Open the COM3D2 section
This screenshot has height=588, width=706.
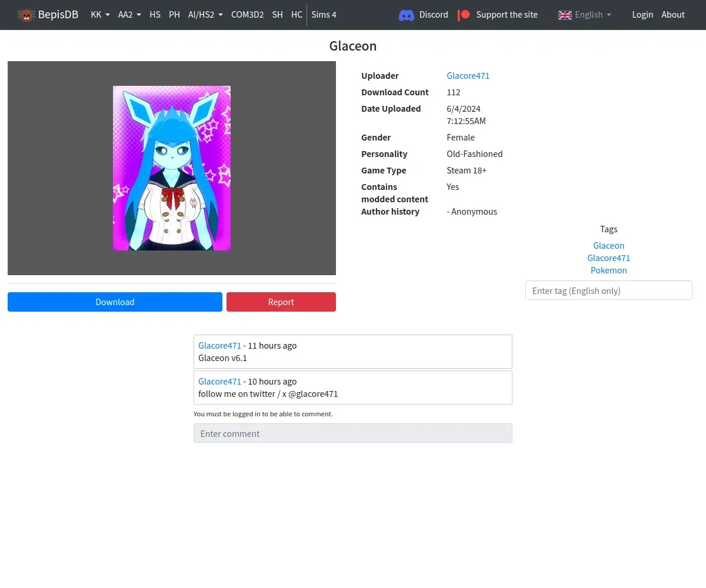click(247, 15)
